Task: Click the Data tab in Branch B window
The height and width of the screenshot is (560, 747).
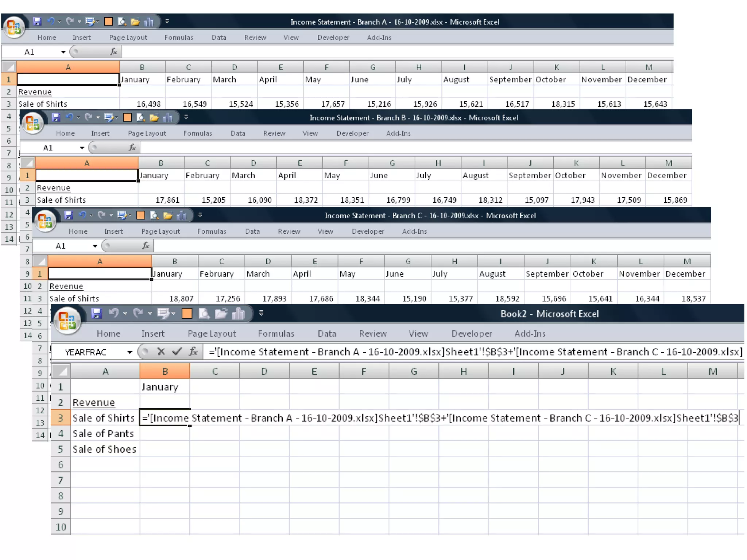Action: tap(238, 133)
